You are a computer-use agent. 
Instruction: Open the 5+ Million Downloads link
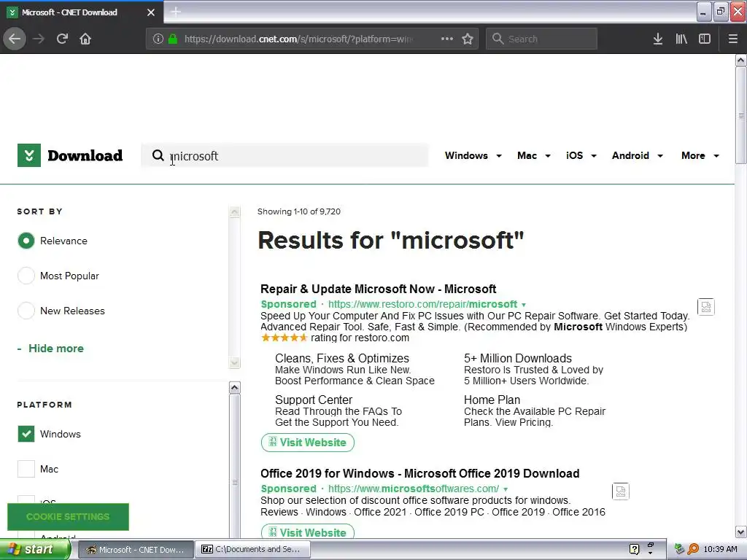(x=518, y=358)
